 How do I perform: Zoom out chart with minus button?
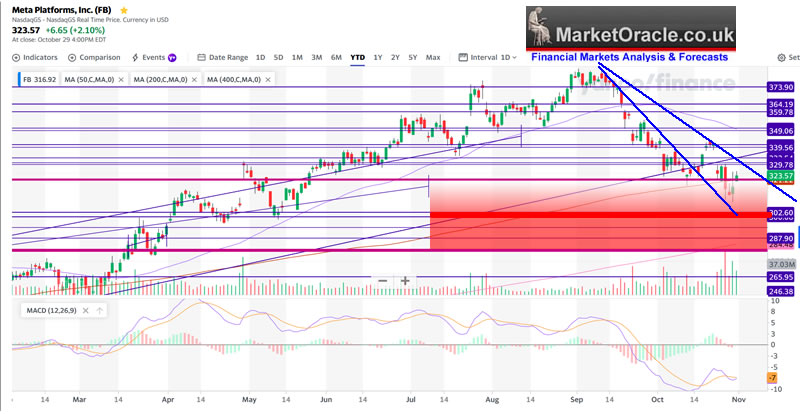click(x=383, y=281)
